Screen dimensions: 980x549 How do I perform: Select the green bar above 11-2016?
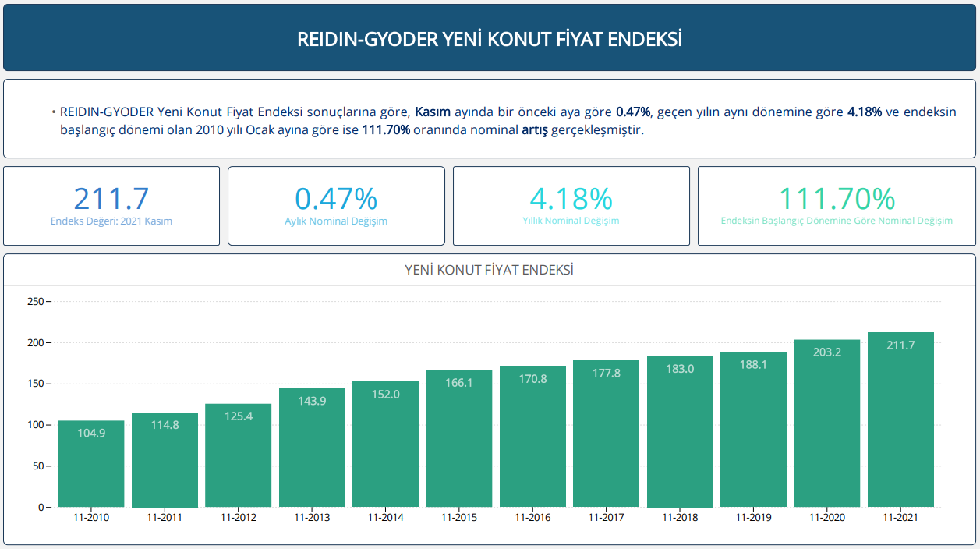click(532, 437)
